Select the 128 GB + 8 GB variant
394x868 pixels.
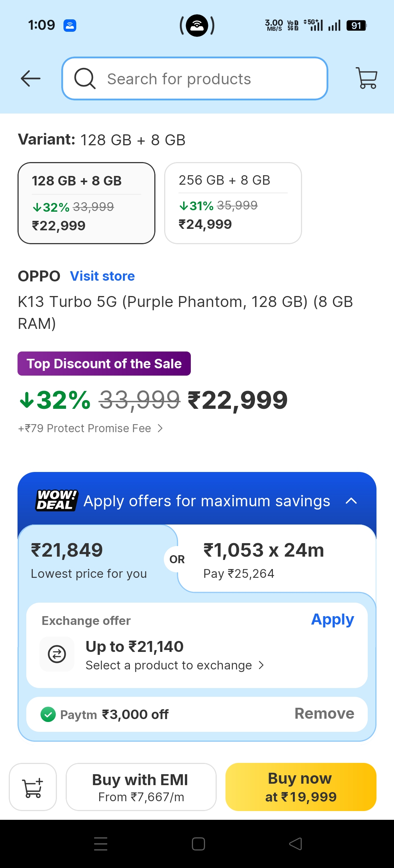coord(86,203)
